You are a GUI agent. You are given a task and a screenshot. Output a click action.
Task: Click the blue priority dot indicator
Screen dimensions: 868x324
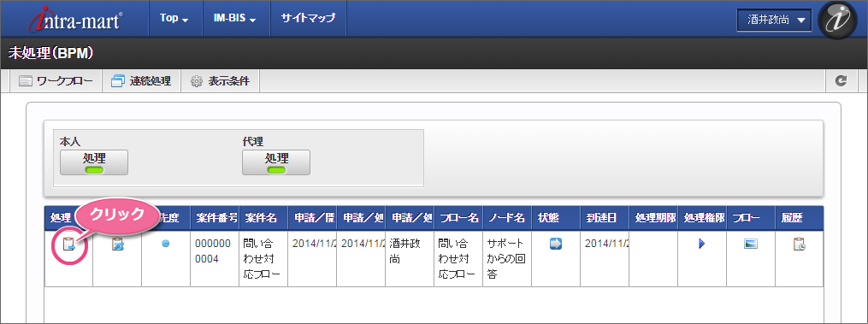(166, 244)
